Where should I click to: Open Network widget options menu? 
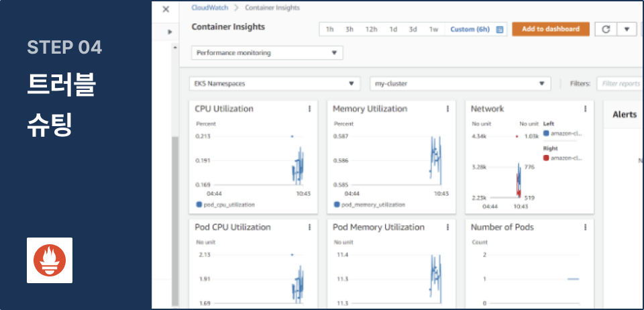coord(585,109)
